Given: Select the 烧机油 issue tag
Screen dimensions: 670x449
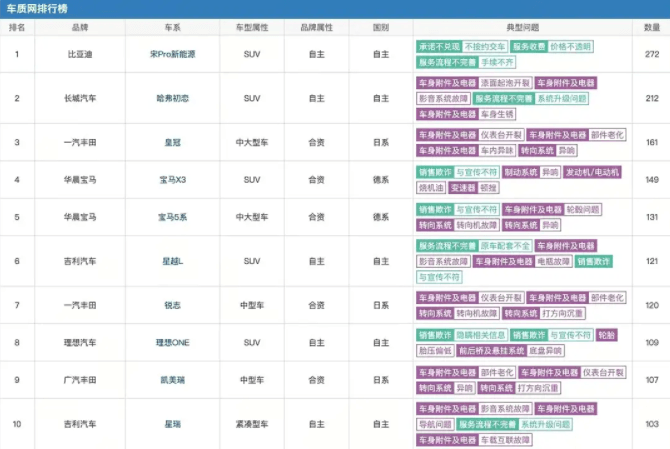Looking at the screenshot, I should tap(431, 188).
